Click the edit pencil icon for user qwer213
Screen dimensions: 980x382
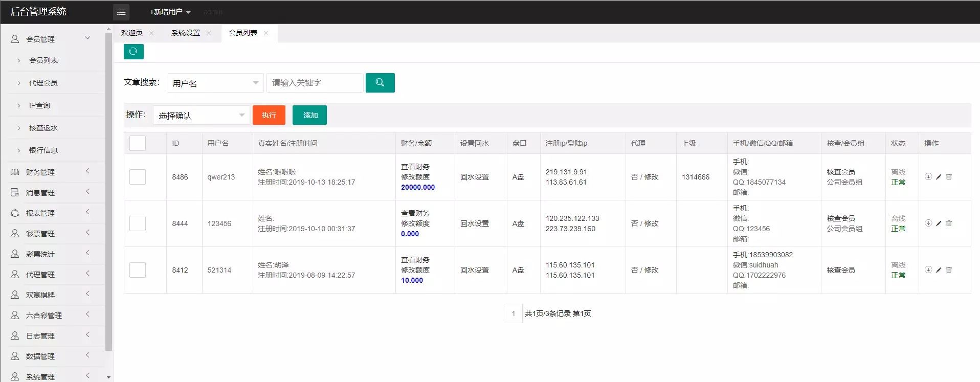tap(939, 177)
